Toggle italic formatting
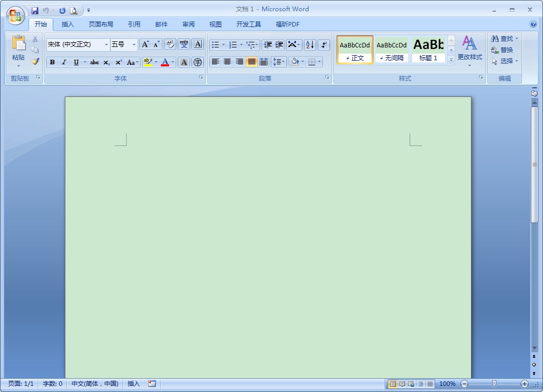Viewport: 543px width, 392px height. (64, 62)
